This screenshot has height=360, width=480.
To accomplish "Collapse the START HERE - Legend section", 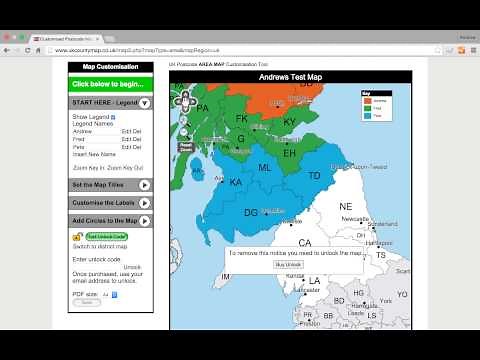I will click(144, 103).
